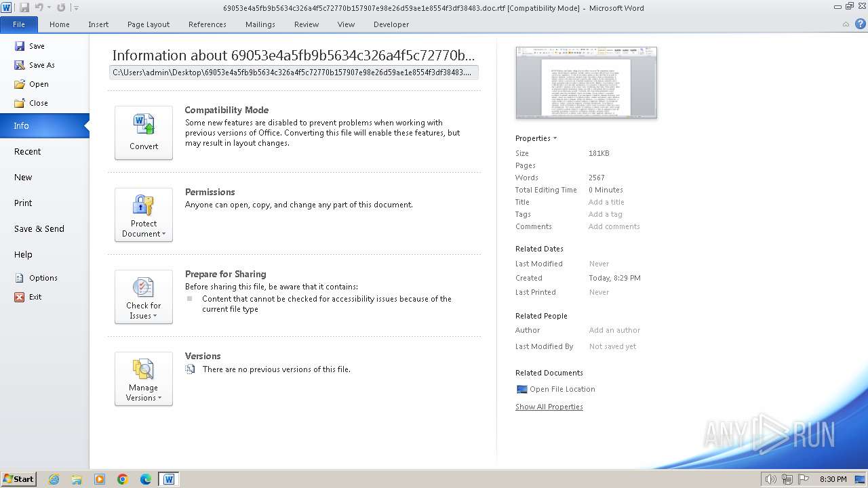The height and width of the screenshot is (488, 868).
Task: Click the Versions document icon
Action: coord(191,369)
